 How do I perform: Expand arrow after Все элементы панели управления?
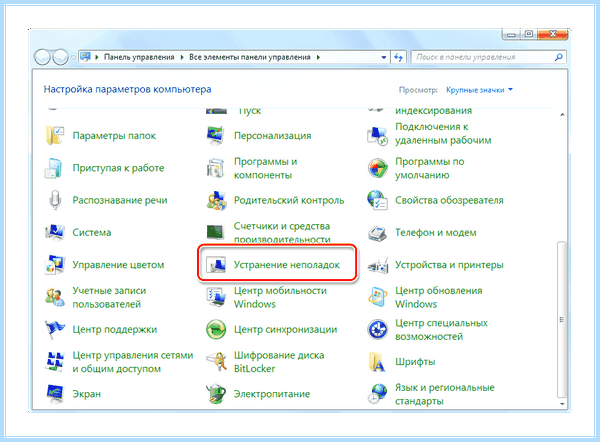(318, 57)
